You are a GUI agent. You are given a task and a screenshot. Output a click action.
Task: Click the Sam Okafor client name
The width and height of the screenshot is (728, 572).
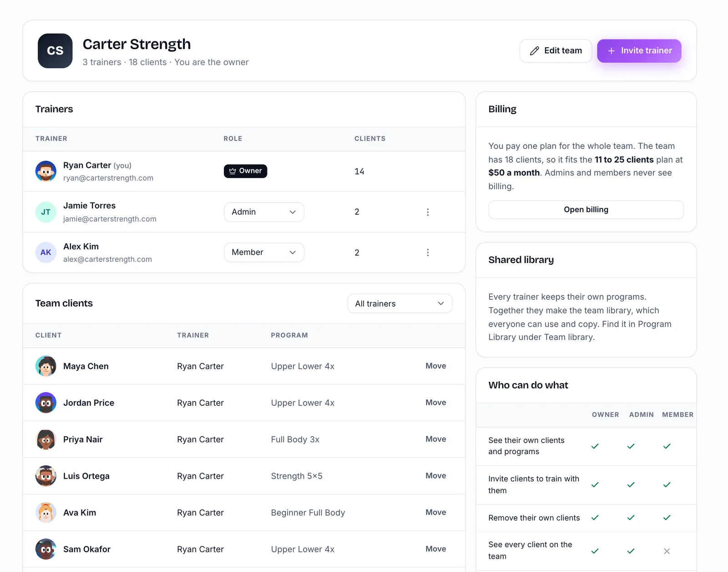pyautogui.click(x=87, y=549)
